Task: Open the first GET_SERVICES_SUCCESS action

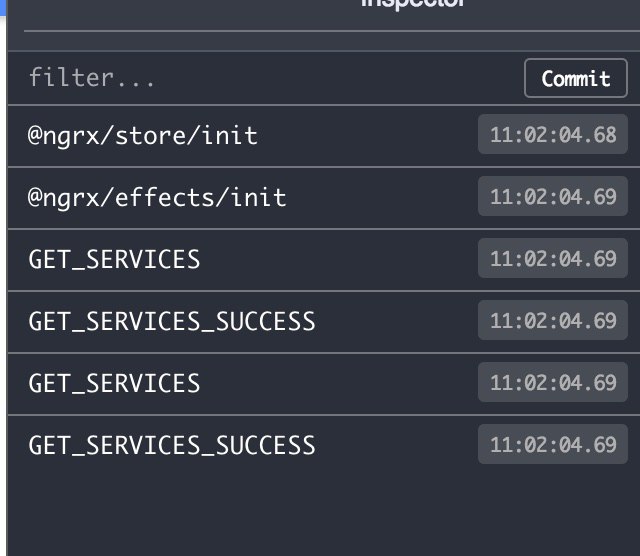Action: pos(324,322)
